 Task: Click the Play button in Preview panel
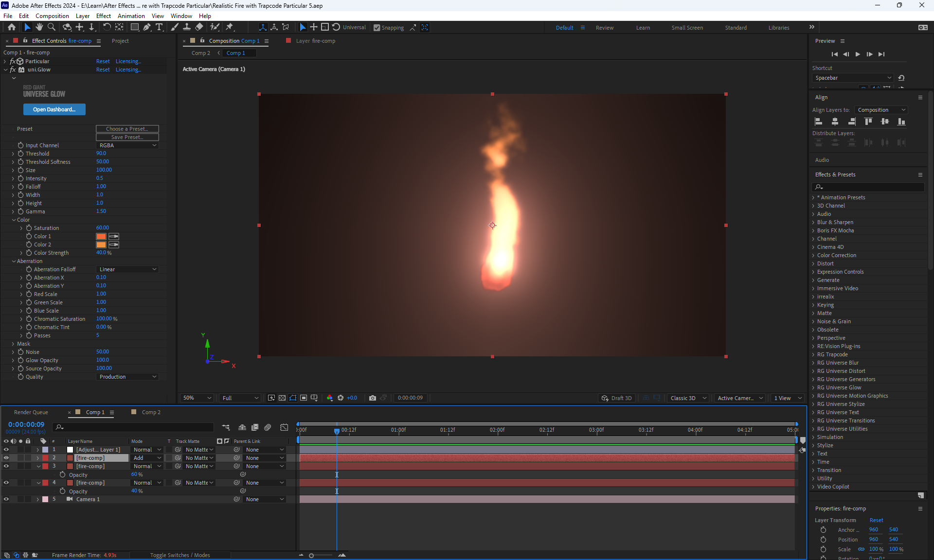pos(858,54)
